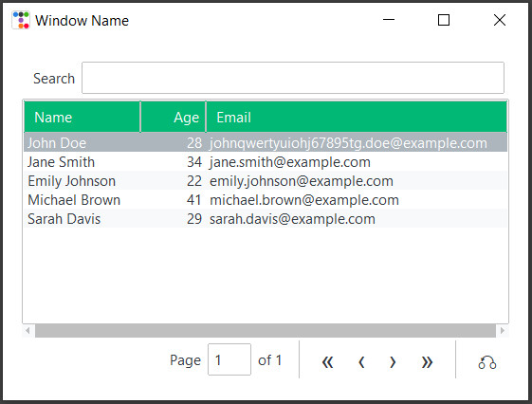Click age value 29
Viewport: 532px width, 404px height.
(x=194, y=219)
